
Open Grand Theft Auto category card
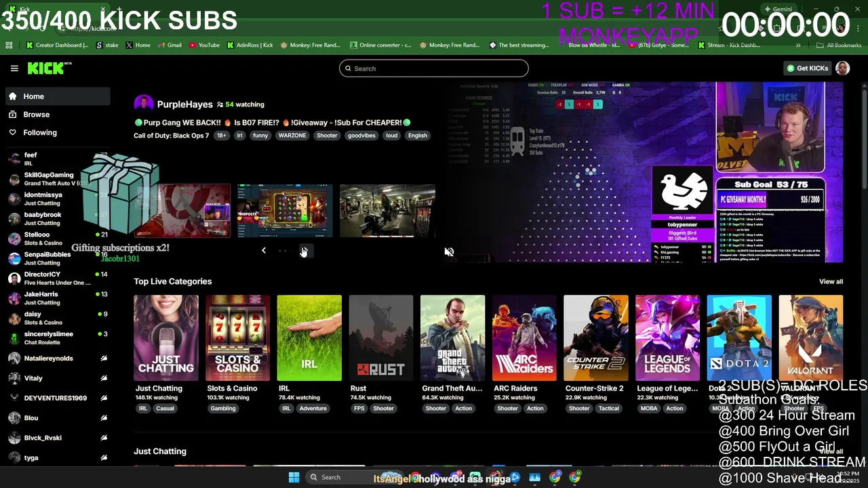(452, 338)
